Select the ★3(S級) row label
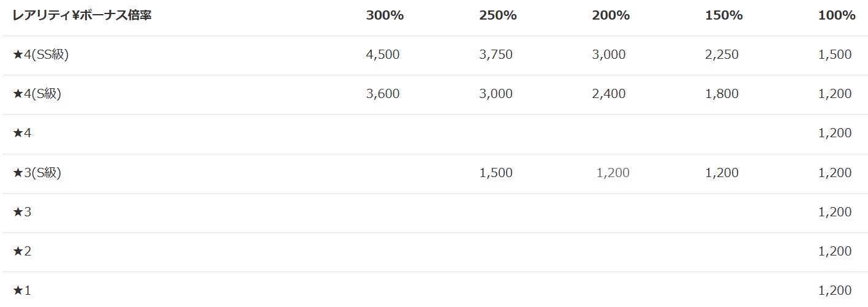This screenshot has width=868, height=307. click(37, 173)
